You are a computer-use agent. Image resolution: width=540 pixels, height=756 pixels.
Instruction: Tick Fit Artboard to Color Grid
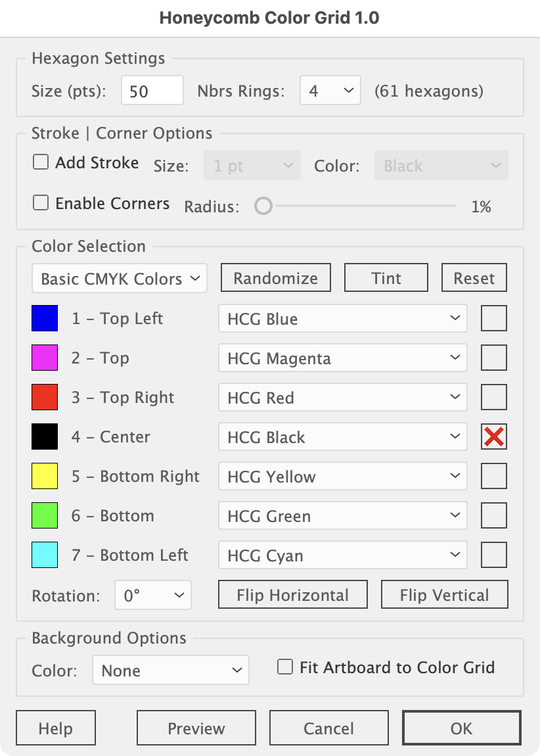285,667
